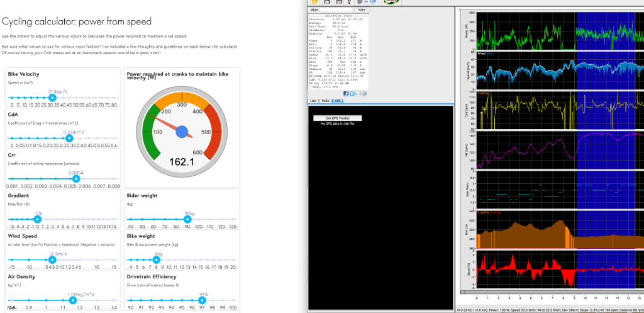The width and height of the screenshot is (644, 313).
Task: Click the 162.1 gauge readout value
Action: coord(182,162)
